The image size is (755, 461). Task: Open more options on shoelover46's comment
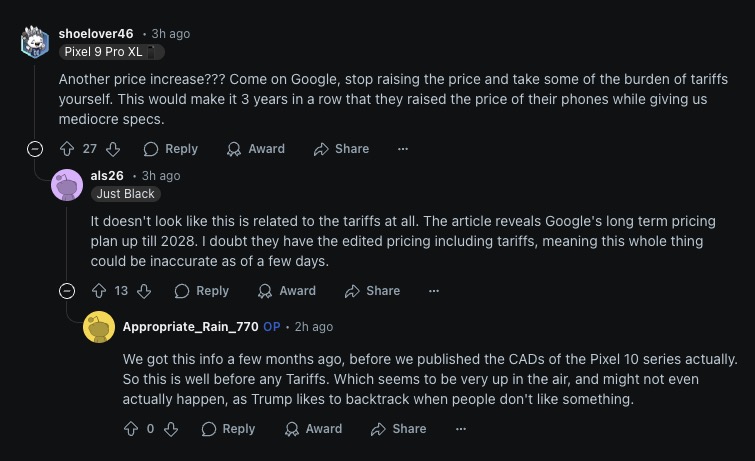tap(403, 149)
